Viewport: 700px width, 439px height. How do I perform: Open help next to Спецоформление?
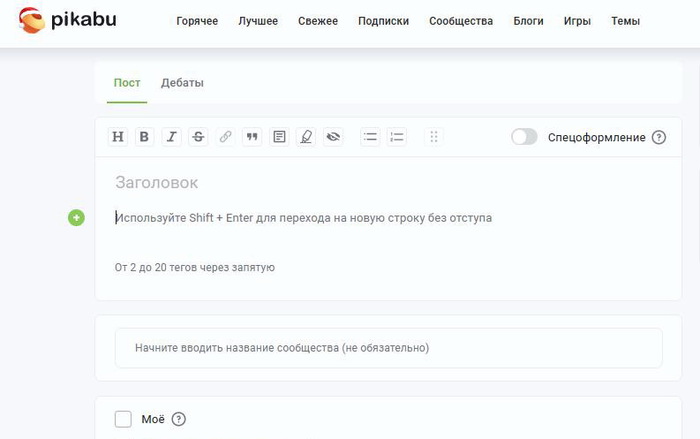click(659, 137)
